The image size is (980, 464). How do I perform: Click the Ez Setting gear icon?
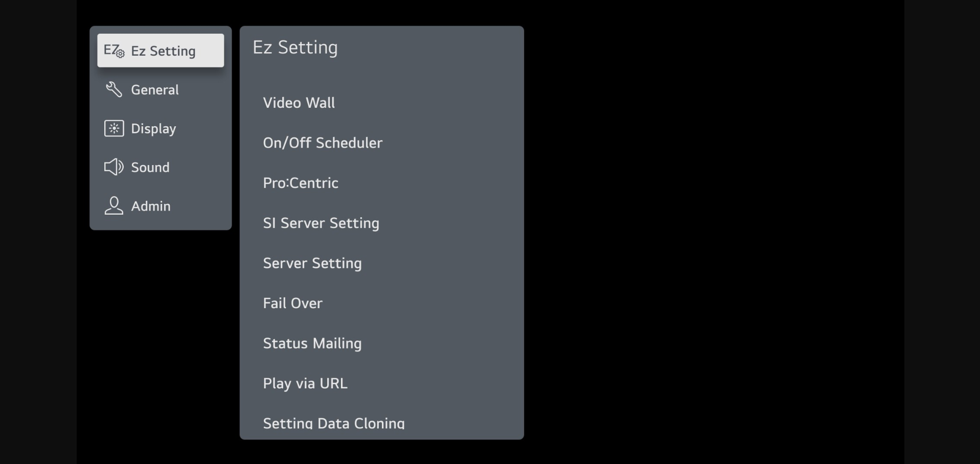coord(114,51)
